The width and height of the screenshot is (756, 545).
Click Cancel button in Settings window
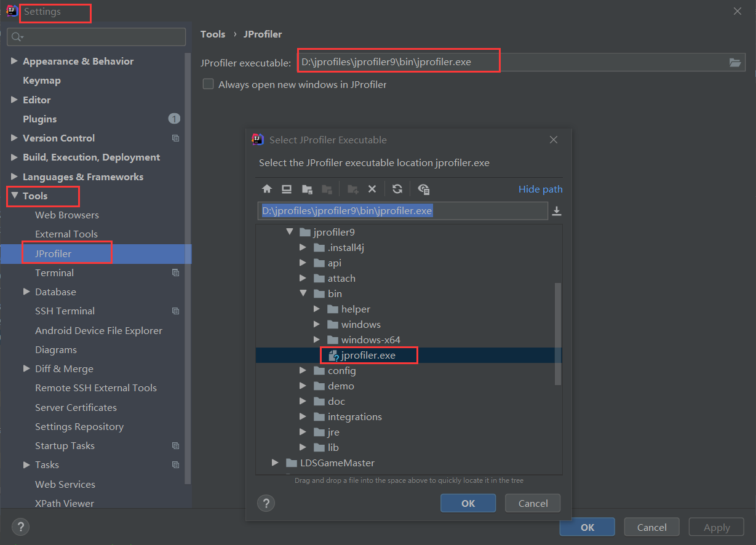coord(652,527)
